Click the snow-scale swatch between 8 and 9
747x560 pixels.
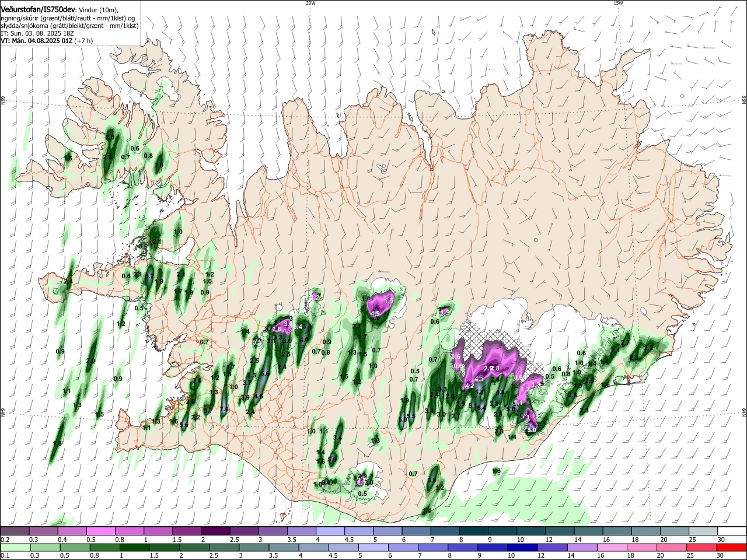[x=474, y=531]
